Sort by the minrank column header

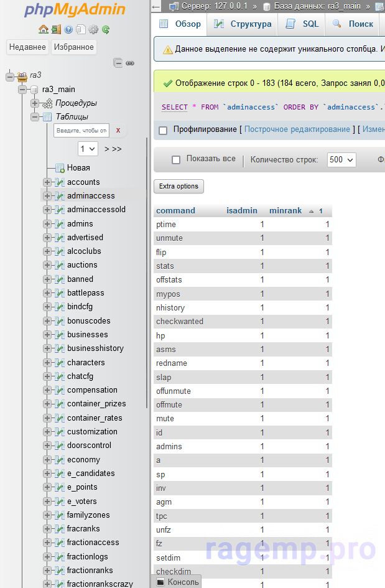pyautogui.click(x=285, y=211)
